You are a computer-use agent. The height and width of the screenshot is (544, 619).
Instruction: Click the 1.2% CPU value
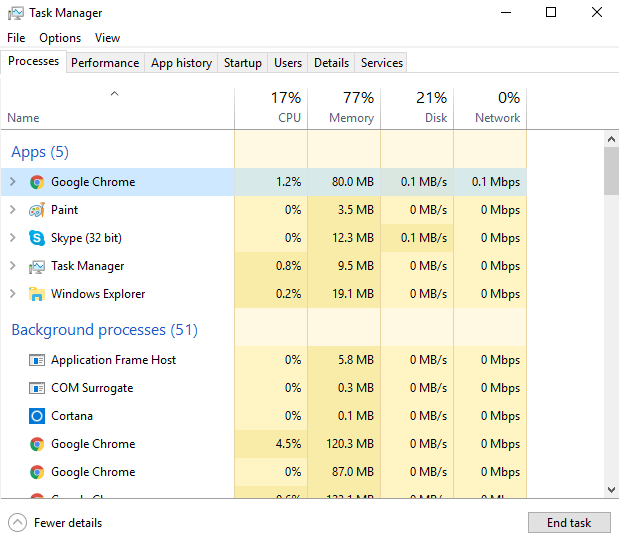pos(288,182)
